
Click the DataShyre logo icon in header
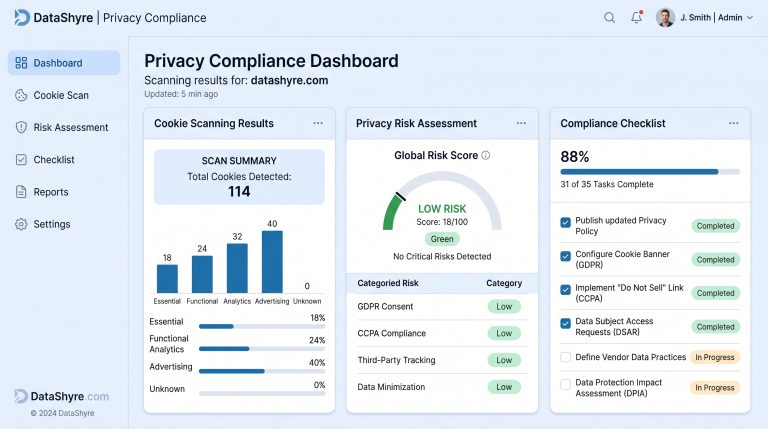[x=22, y=18]
